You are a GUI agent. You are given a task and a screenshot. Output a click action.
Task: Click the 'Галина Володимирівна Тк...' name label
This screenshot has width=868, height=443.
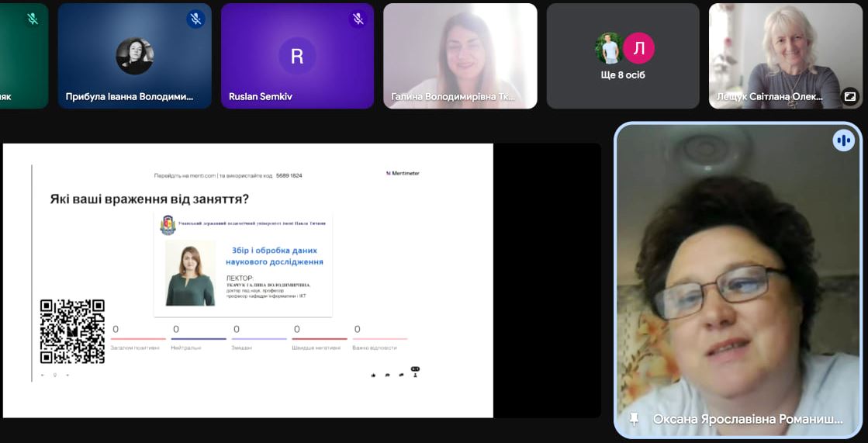453,96
